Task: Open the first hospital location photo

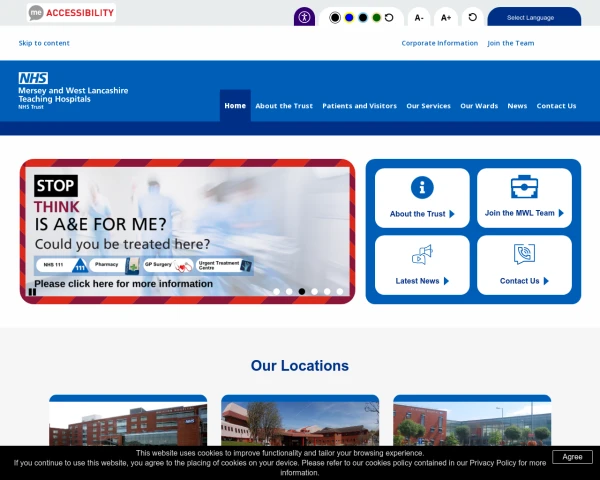Action: [x=128, y=423]
